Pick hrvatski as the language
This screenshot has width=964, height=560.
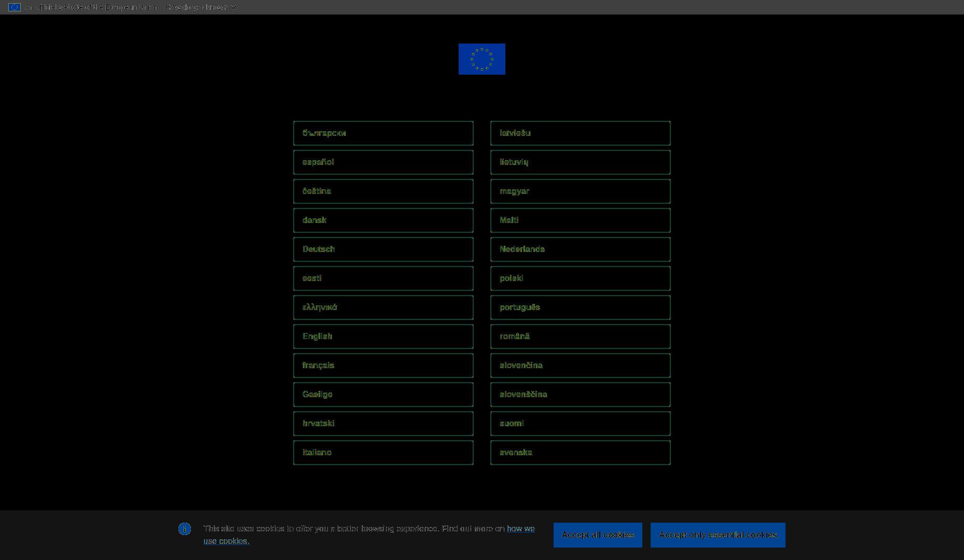click(x=383, y=424)
